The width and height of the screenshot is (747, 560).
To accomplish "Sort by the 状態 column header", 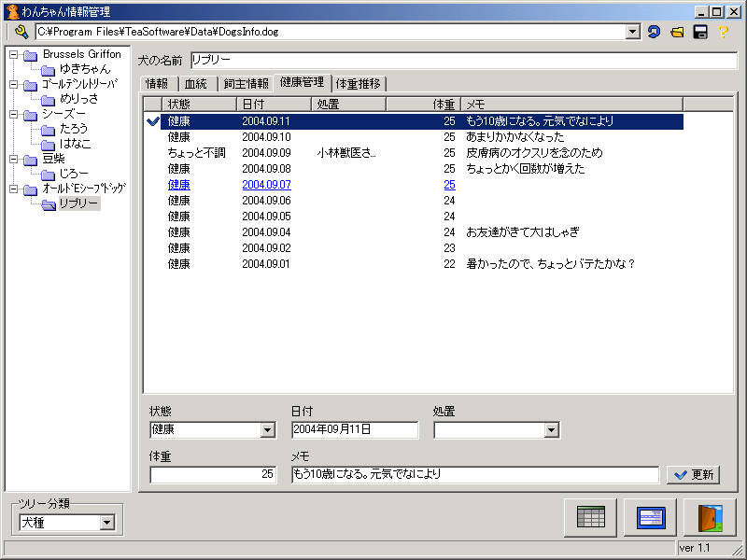I will coord(199,104).
